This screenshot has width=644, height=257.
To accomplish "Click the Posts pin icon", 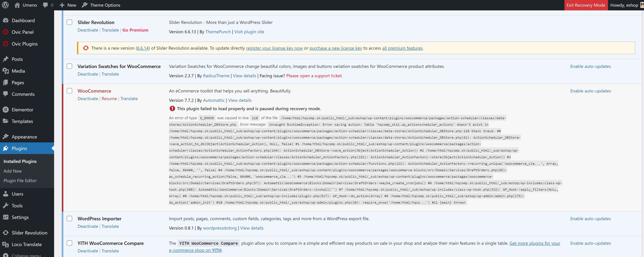I will tap(6, 59).
